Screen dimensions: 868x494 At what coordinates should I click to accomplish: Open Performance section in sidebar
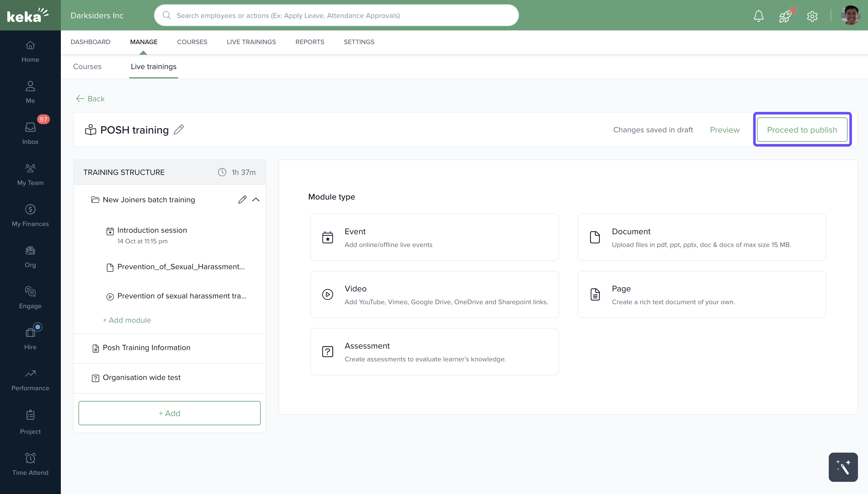click(x=30, y=380)
